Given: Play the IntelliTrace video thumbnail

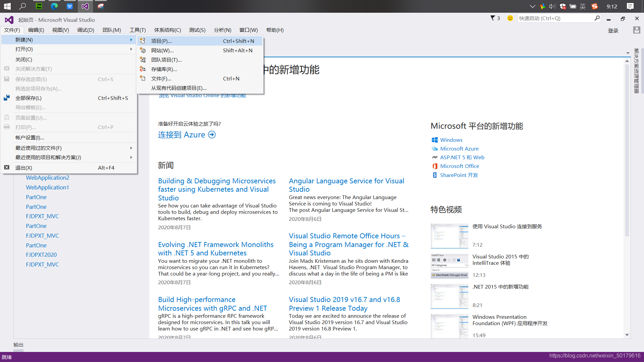Looking at the screenshot, I should click(x=449, y=266).
